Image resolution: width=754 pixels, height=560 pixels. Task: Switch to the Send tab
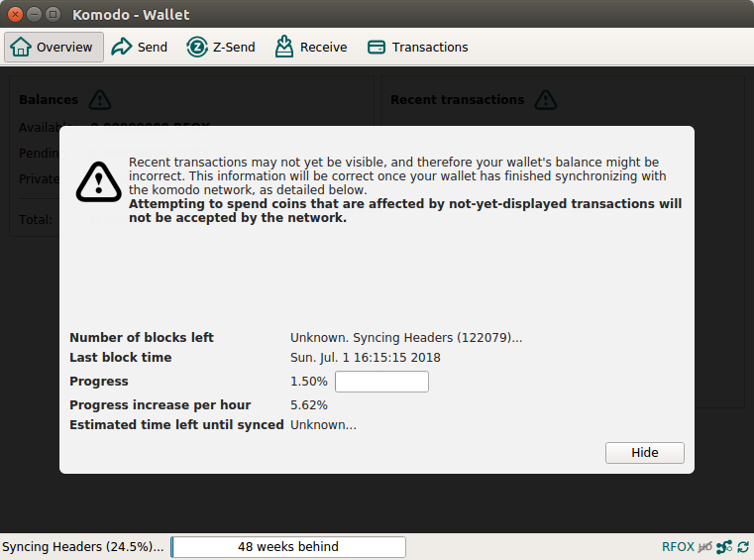click(140, 48)
